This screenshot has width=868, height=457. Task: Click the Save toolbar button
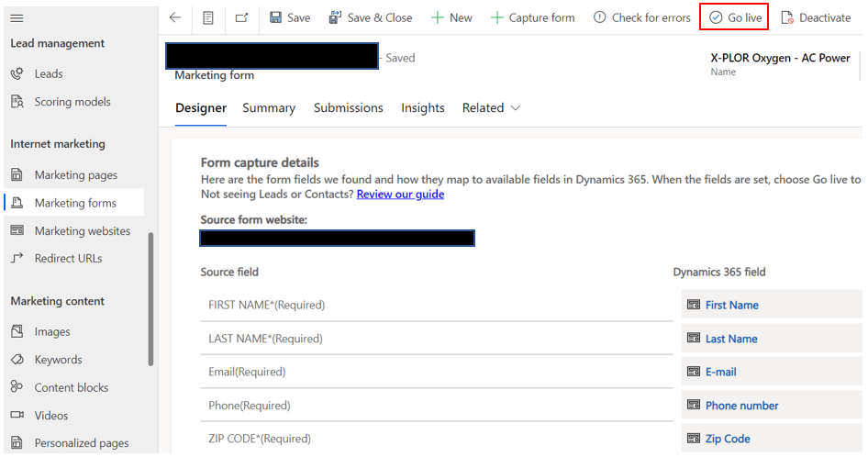pyautogui.click(x=290, y=17)
